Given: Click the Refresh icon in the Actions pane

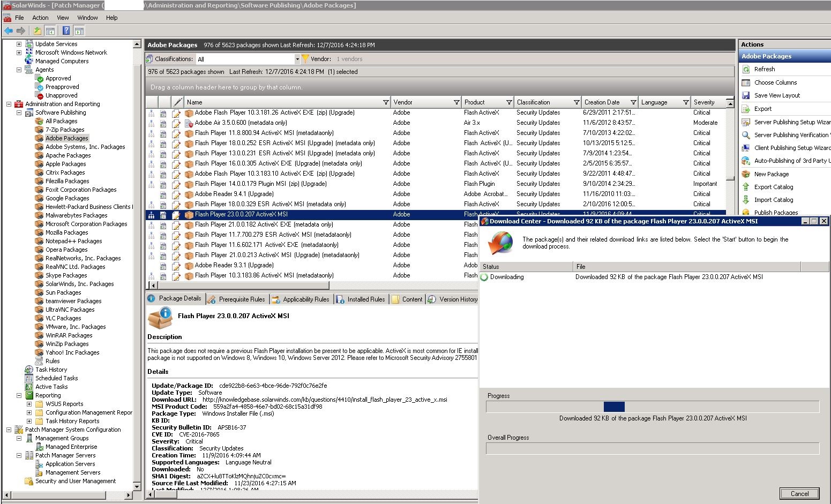Looking at the screenshot, I should 746,69.
